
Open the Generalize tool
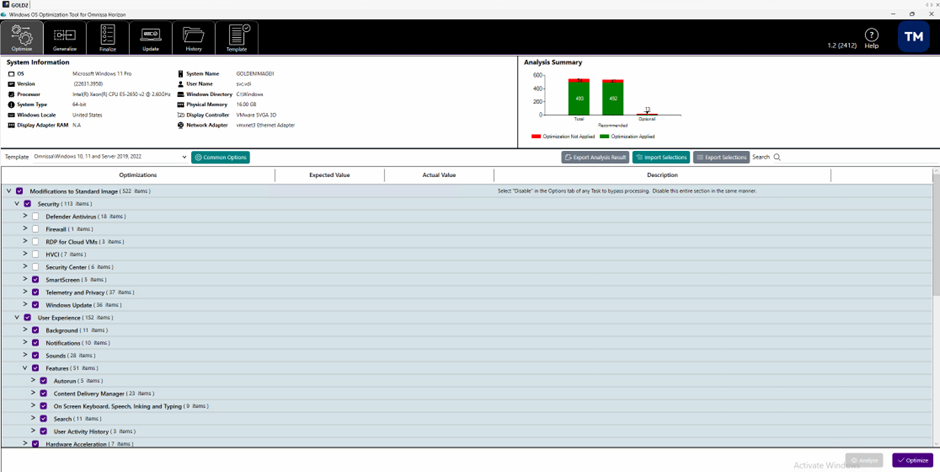click(x=64, y=38)
